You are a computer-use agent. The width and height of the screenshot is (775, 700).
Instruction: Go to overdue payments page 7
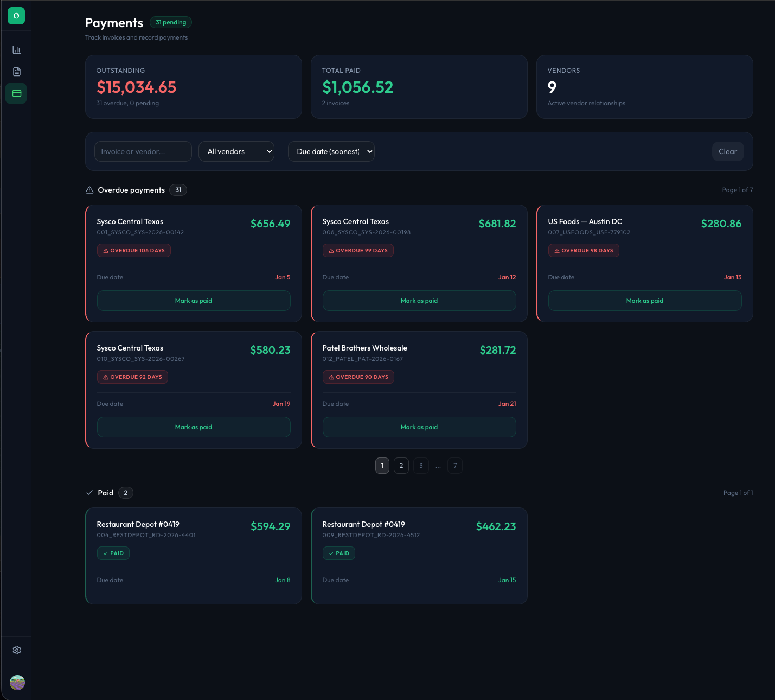pos(455,466)
